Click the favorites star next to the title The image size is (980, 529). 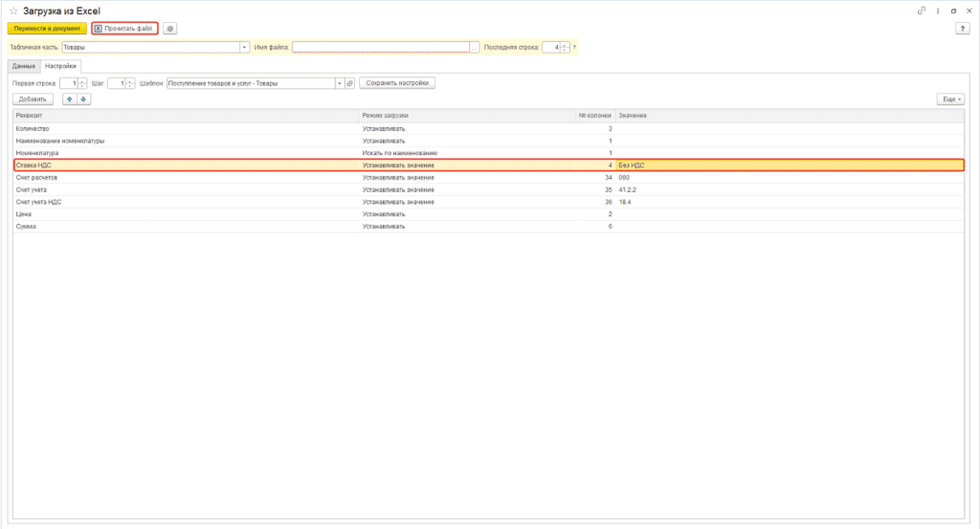coord(13,11)
